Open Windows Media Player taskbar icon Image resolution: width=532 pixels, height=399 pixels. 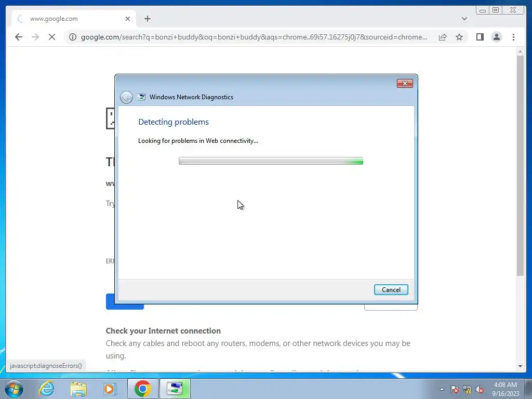point(110,389)
